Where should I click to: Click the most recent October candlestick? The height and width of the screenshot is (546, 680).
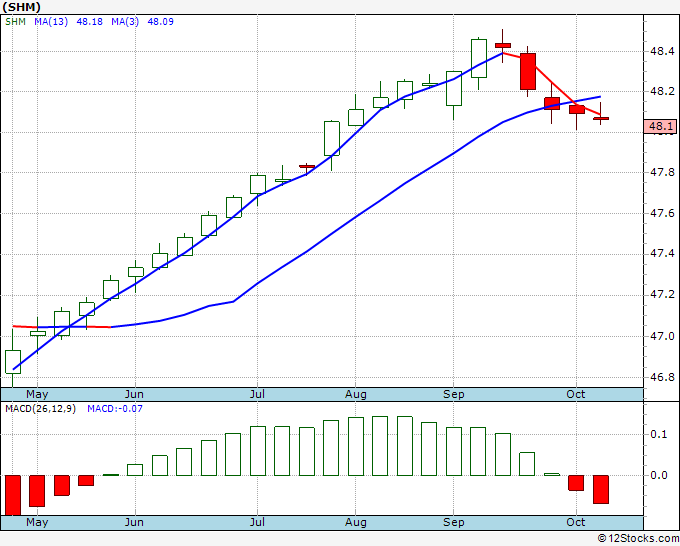tap(601, 118)
